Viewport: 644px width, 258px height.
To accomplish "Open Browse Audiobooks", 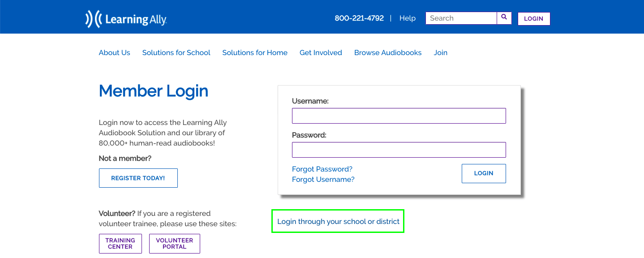I will coord(388,52).
